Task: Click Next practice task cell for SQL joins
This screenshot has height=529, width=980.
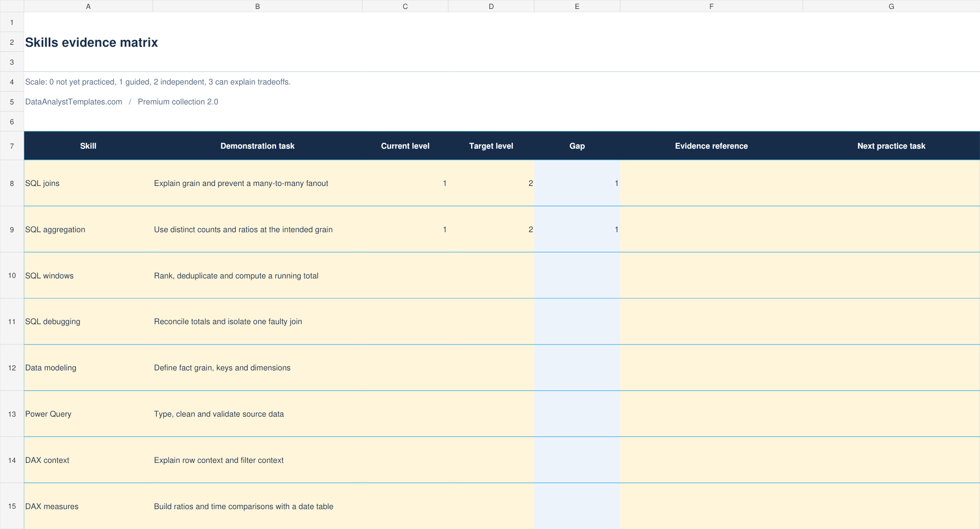Action: pos(891,183)
